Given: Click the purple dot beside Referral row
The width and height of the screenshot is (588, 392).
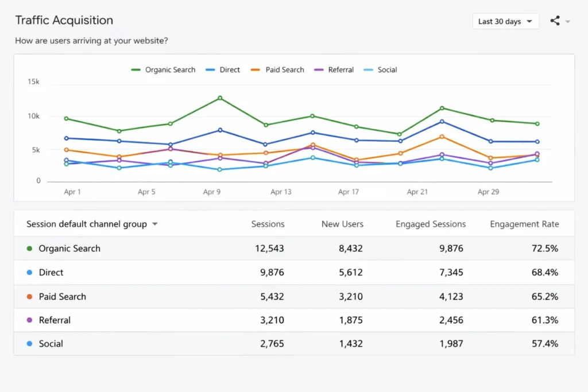Looking at the screenshot, I should [29, 320].
